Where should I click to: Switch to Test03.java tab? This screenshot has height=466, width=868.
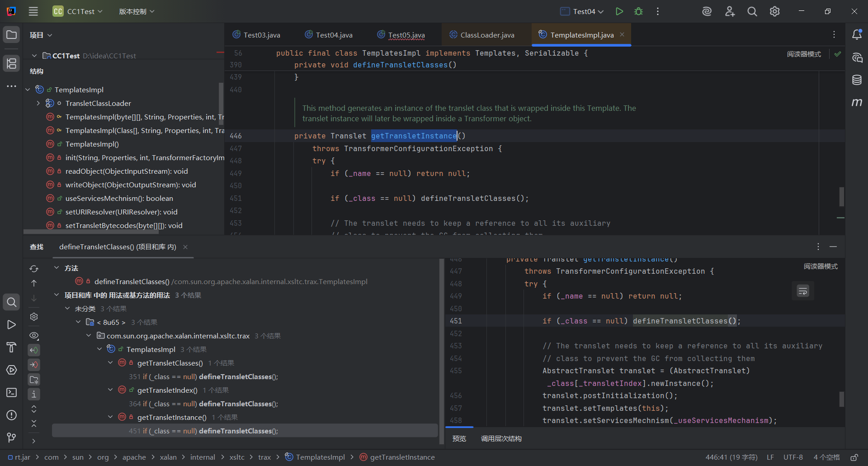[x=256, y=35]
